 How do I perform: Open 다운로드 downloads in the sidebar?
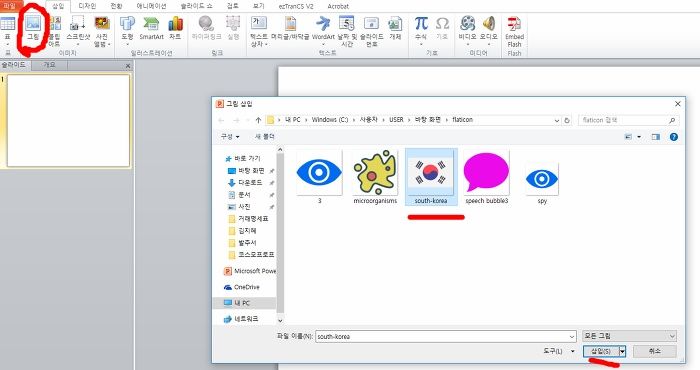pos(245,183)
